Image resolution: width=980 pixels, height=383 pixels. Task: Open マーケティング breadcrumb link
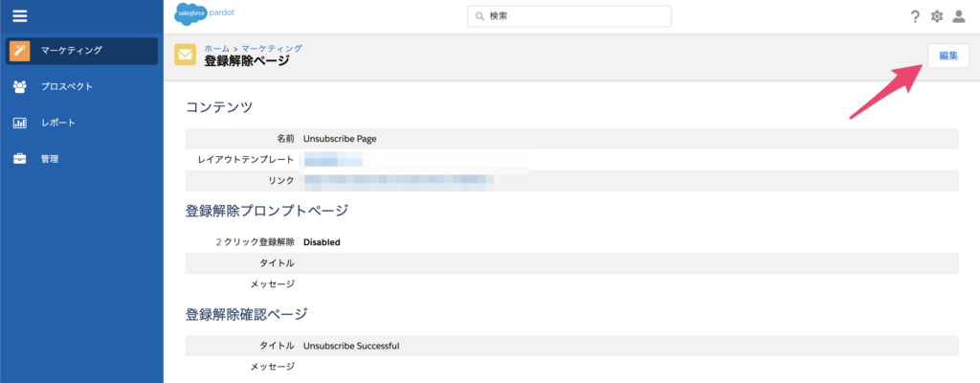click(272, 48)
